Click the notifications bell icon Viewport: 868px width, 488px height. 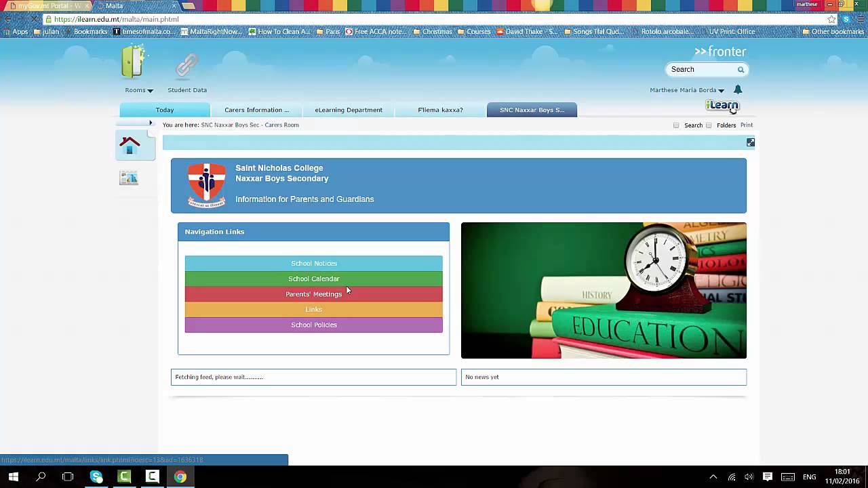tap(738, 89)
